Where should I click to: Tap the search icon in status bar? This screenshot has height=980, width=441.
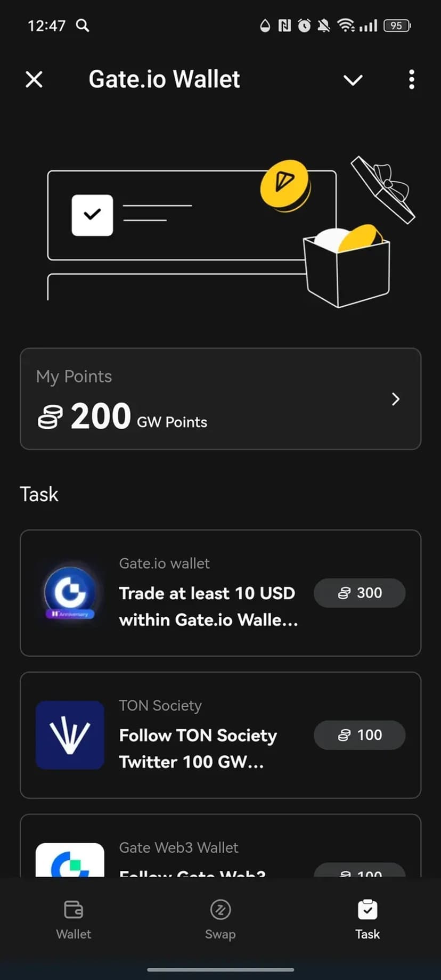83,25
